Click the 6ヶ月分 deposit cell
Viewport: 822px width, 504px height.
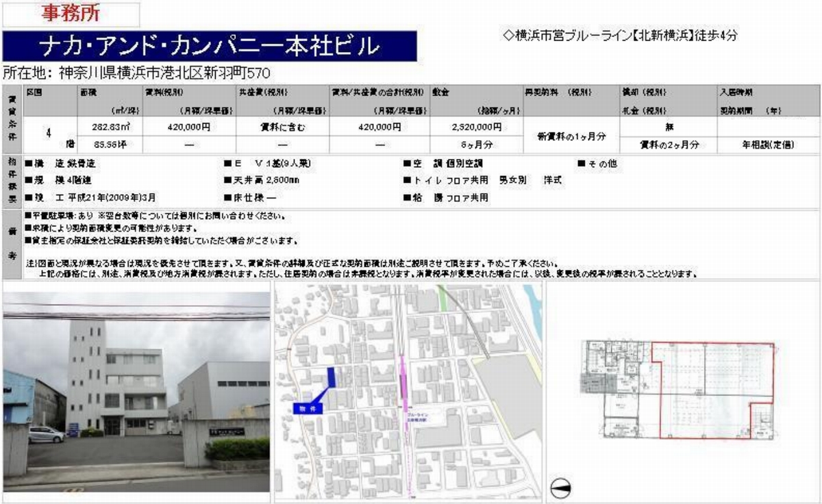[x=477, y=144]
